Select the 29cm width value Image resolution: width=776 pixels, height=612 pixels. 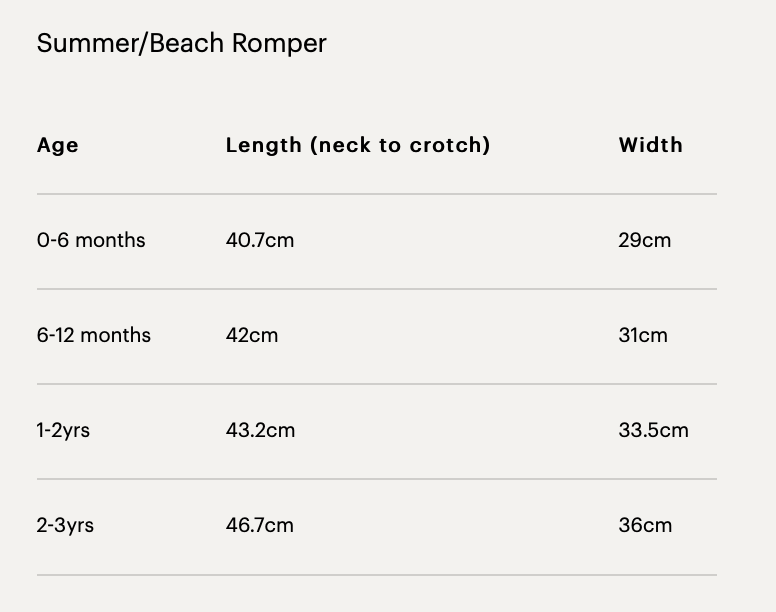tap(645, 240)
